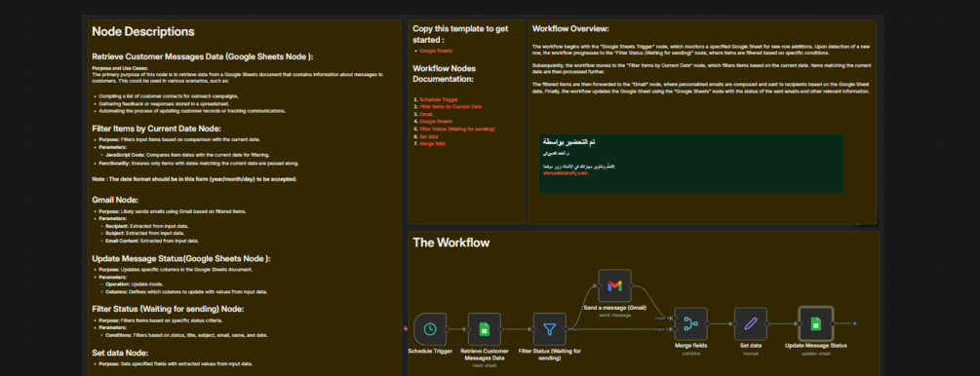Click the Node Descriptions heading
This screenshot has height=376, width=980.
pyautogui.click(x=143, y=32)
